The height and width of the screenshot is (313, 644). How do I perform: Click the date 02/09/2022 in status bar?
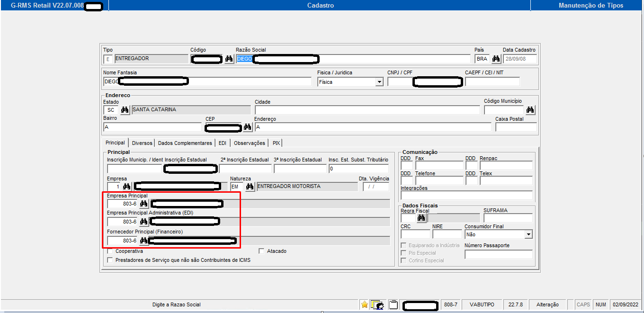626,304
